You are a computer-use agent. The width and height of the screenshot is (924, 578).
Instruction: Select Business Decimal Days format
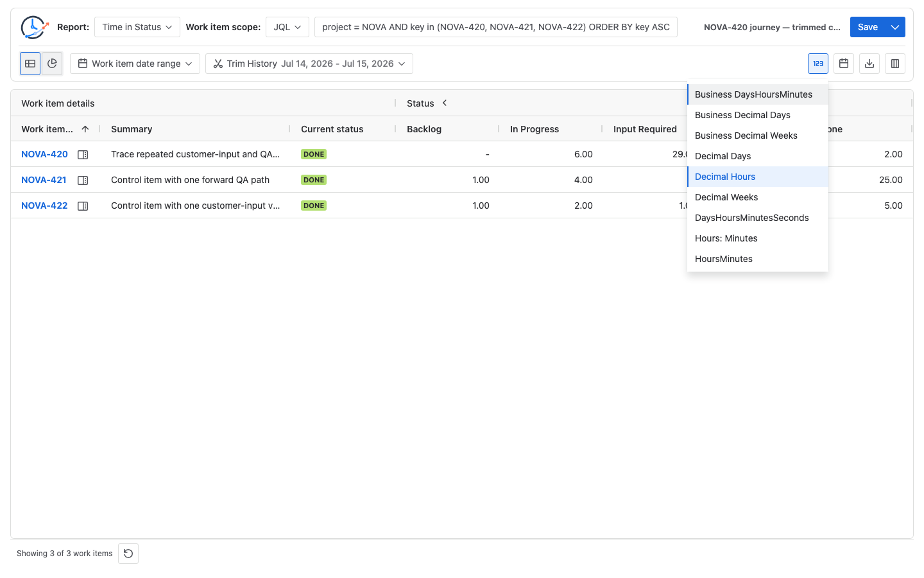(758, 115)
